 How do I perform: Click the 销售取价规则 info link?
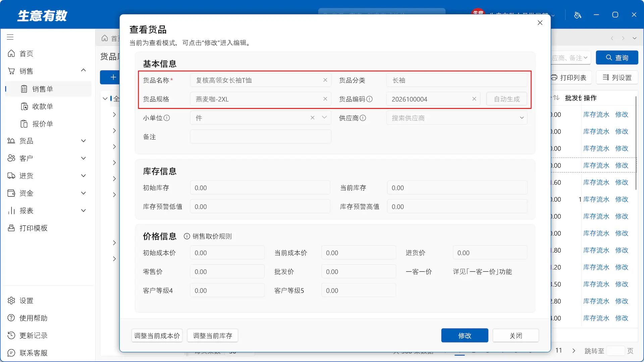[208, 237]
